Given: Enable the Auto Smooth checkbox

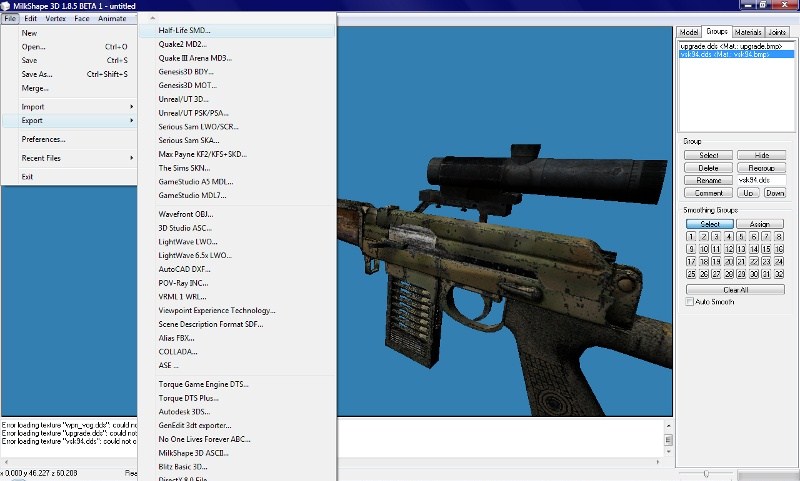Looking at the screenshot, I should (689, 301).
